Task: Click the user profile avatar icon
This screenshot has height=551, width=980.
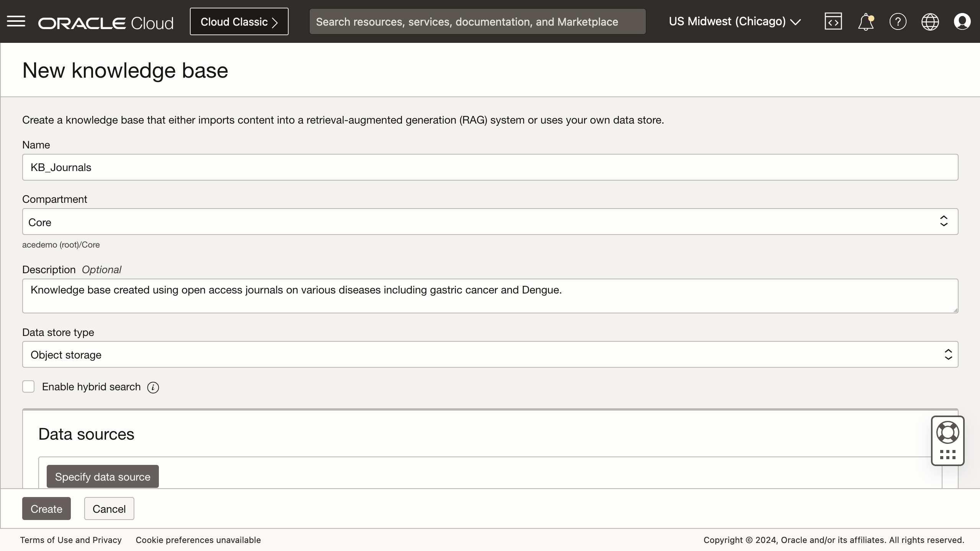Action: point(961,21)
